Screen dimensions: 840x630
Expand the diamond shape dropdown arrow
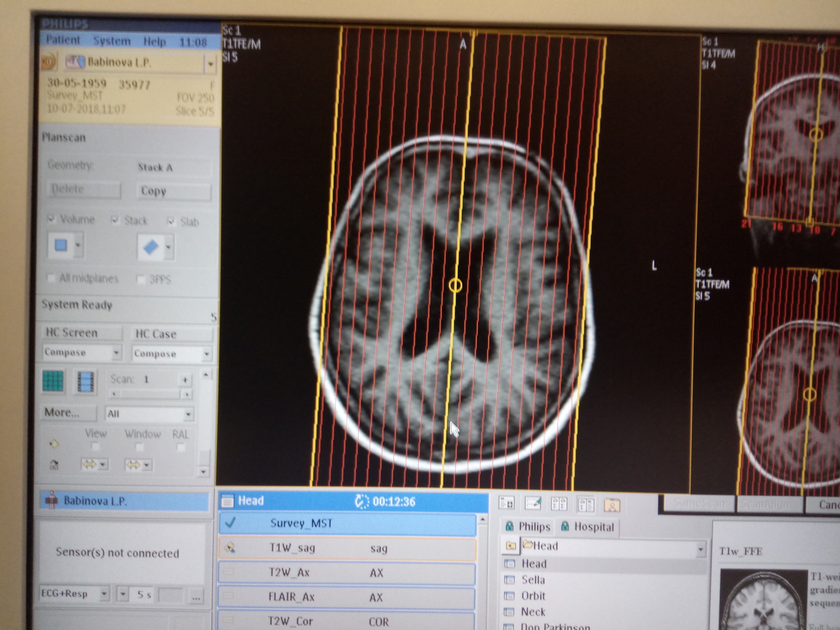click(169, 247)
